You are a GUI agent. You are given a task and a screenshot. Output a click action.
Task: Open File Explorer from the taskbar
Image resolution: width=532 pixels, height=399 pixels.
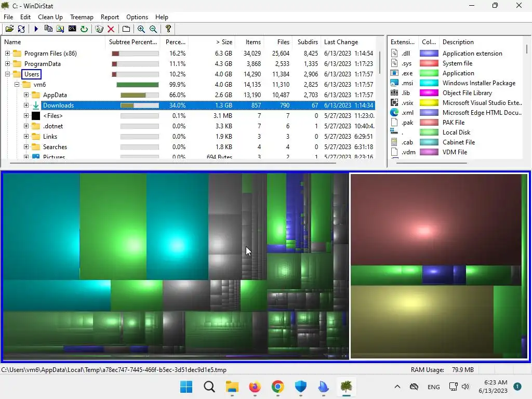tap(232, 387)
